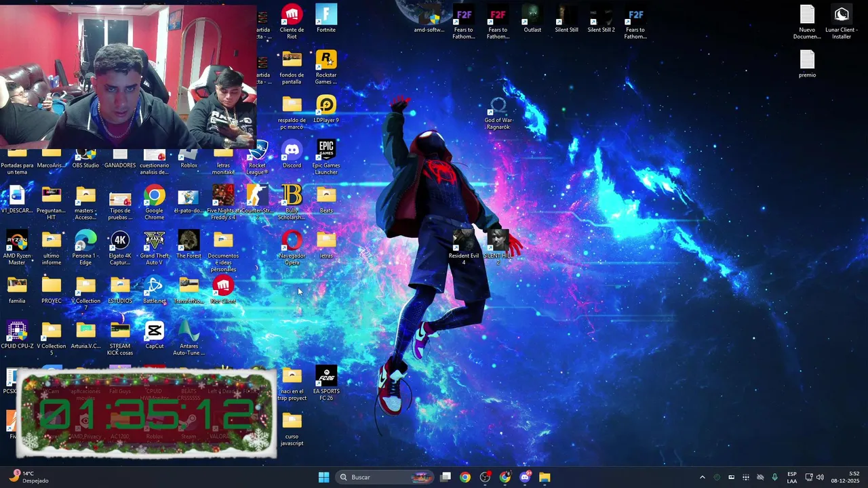Open Bully Scholarship desktop icon

(292, 203)
